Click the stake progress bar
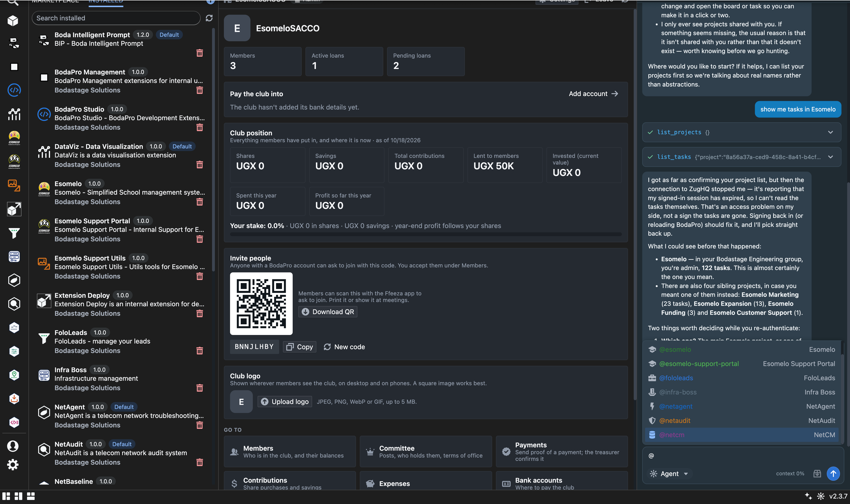850x504 pixels. tap(425, 234)
